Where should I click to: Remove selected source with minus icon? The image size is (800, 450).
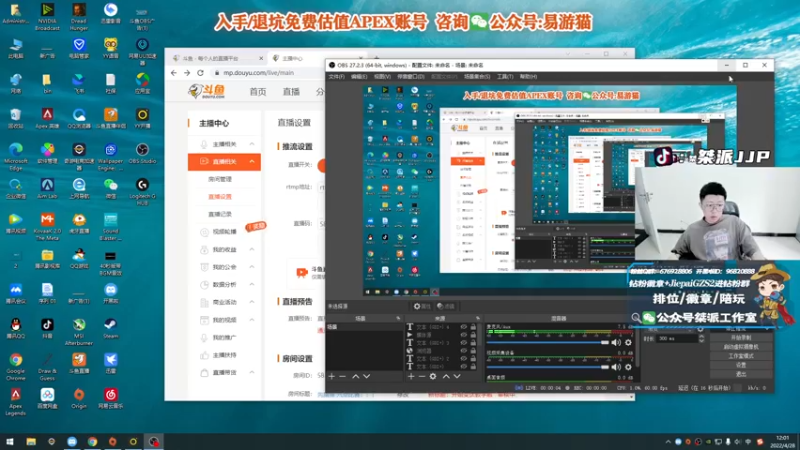click(x=422, y=377)
